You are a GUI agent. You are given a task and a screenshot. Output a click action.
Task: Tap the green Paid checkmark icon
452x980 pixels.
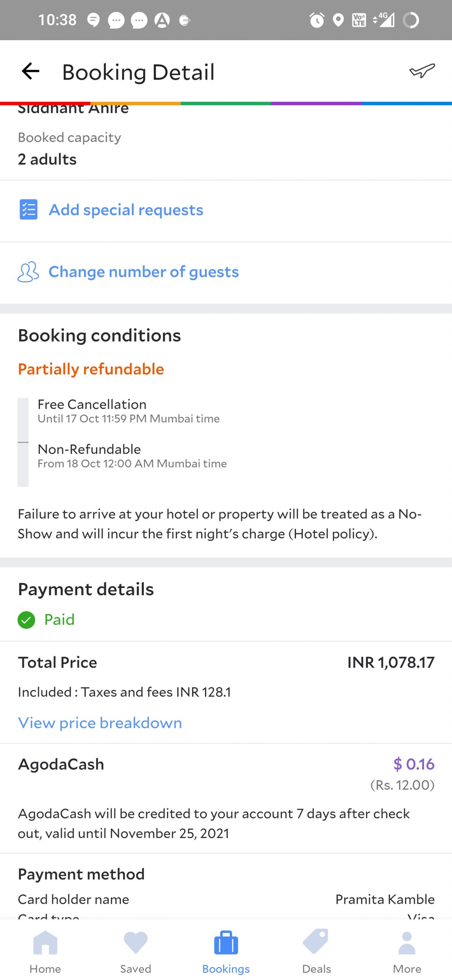26,620
